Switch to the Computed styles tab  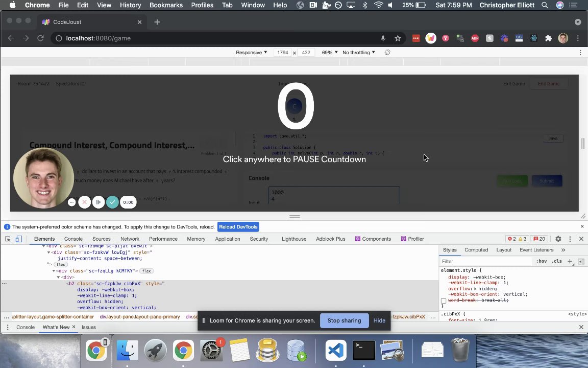[476, 250]
